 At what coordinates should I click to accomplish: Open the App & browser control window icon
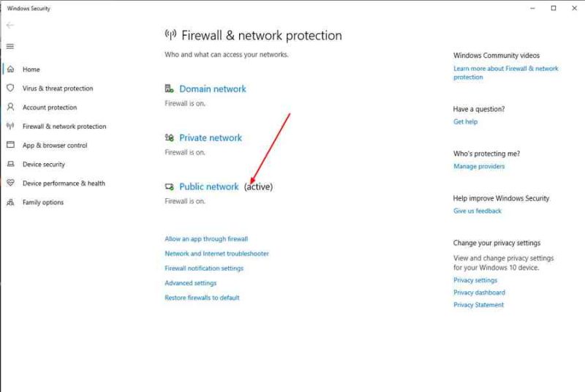(10, 145)
